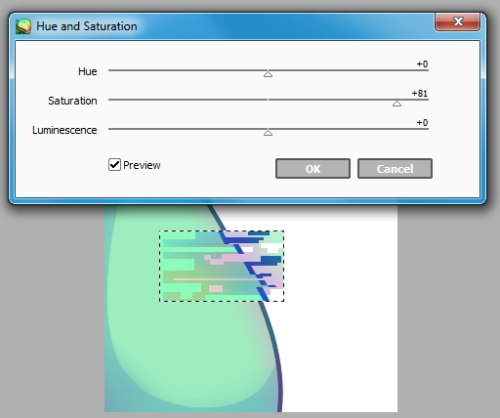Click the Luminescence slider handle

(268, 133)
